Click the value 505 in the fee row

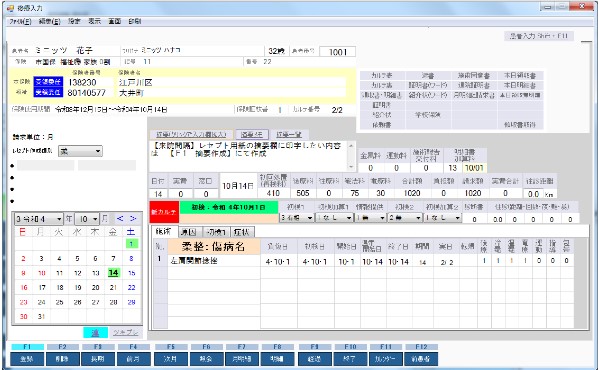point(303,193)
